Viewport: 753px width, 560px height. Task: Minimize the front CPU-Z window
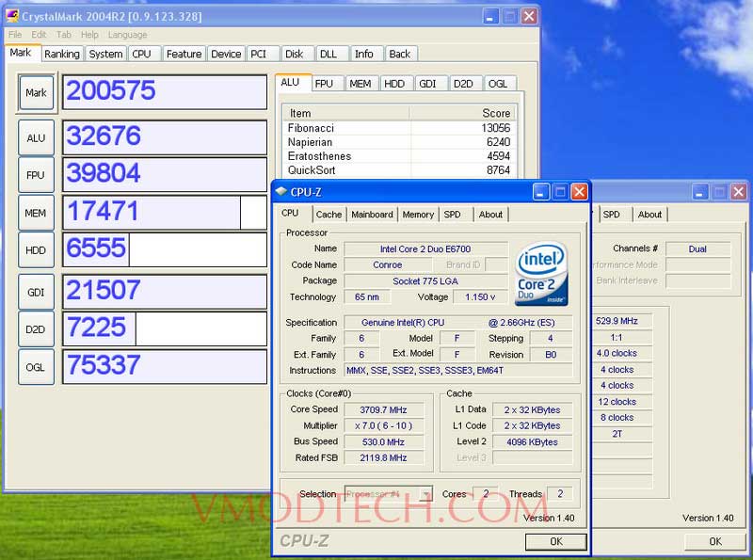(x=540, y=192)
